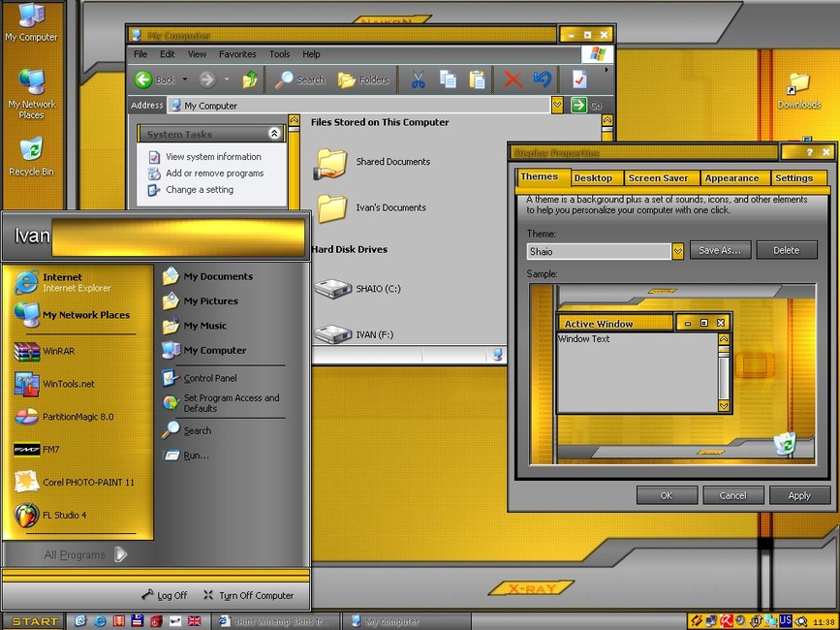Viewport: 840px width, 630px height.
Task: Open Control Panel in Start menu
Action: pos(200,378)
